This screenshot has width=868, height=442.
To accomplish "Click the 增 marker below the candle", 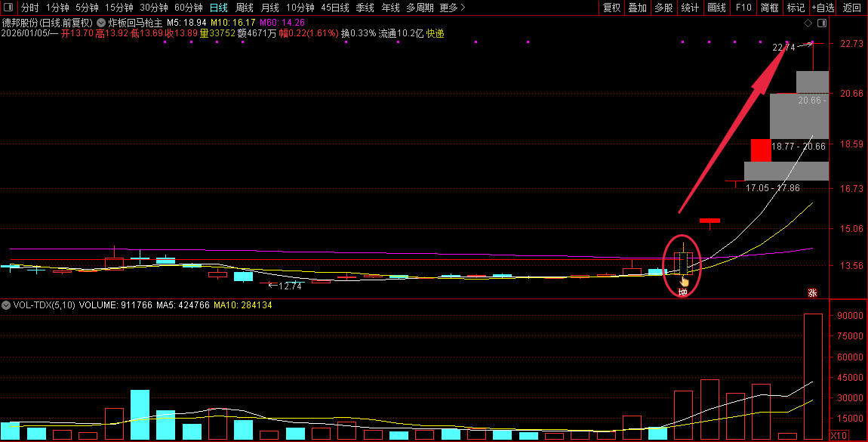I will [683, 292].
